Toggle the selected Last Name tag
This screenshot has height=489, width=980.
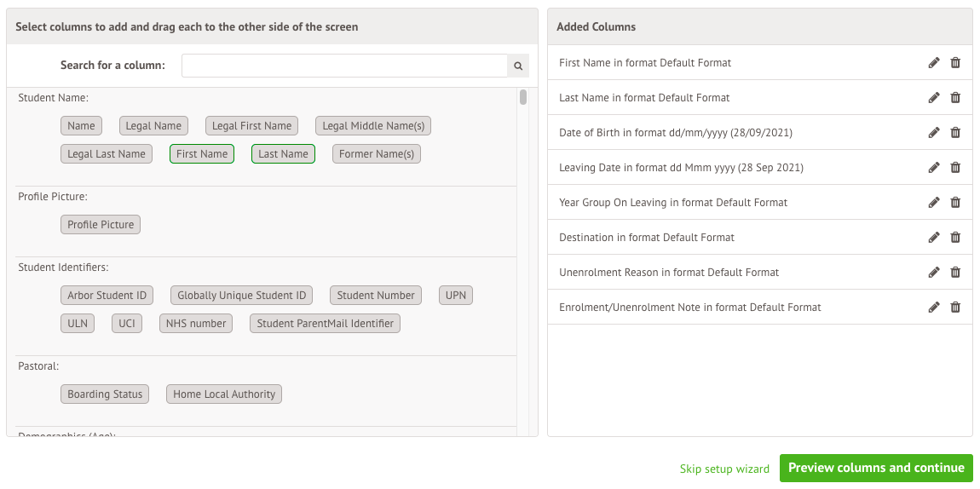click(x=283, y=154)
